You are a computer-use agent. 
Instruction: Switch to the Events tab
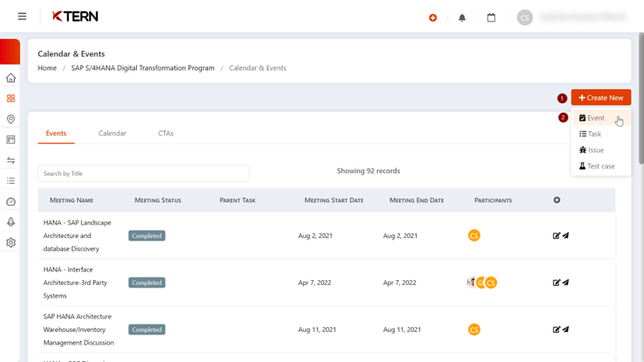pyautogui.click(x=56, y=133)
